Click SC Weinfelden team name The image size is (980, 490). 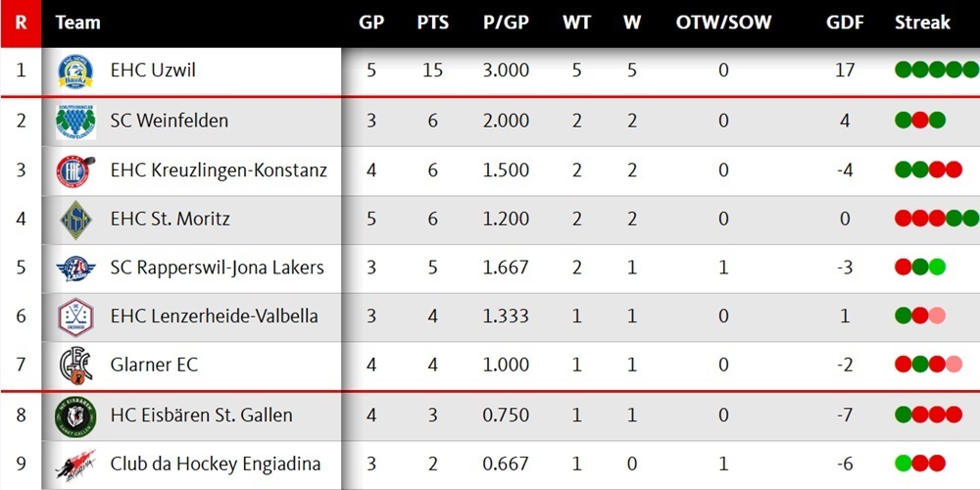pyautogui.click(x=169, y=122)
